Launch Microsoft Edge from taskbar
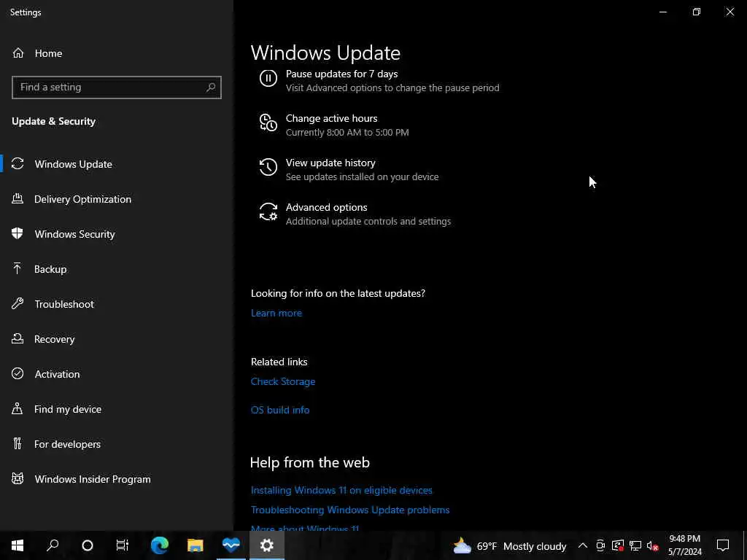This screenshot has width=747, height=560. pos(160,545)
